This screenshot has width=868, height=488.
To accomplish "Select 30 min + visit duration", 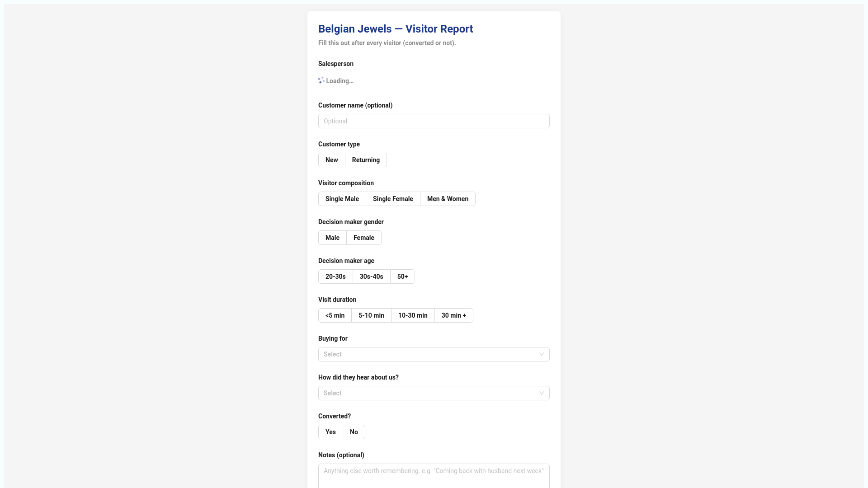I will click(x=454, y=315).
